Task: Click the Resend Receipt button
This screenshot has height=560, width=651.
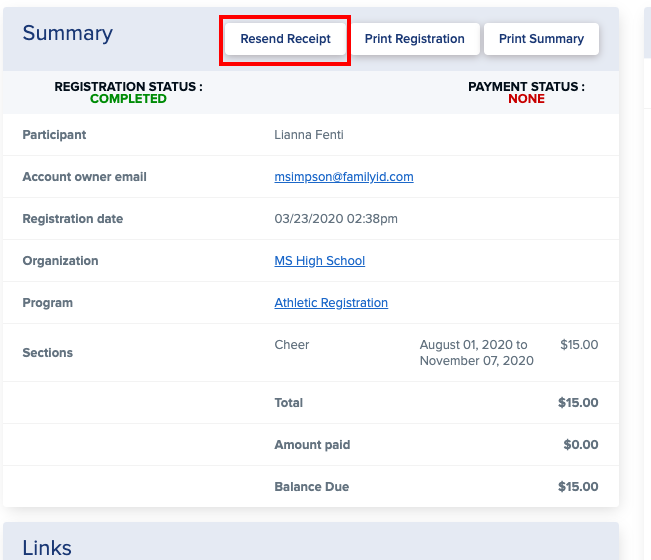Action: (x=285, y=39)
